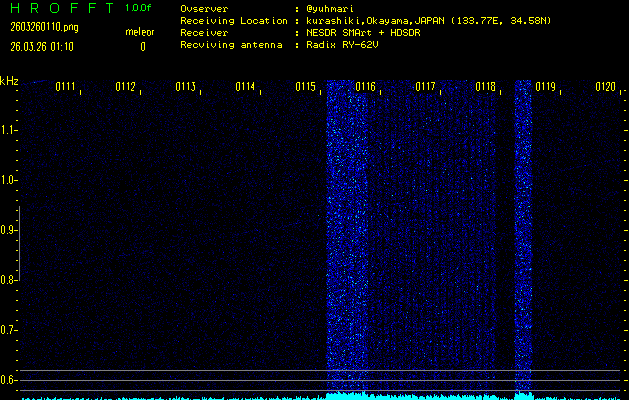Click version label 1.0.0f
Viewport: 629px width, 400px height.
click(x=138, y=8)
